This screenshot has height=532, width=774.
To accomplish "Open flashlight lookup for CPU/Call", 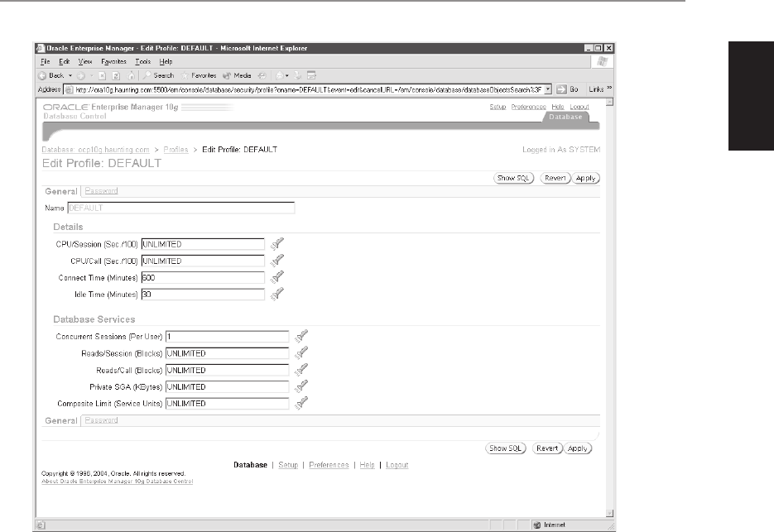I will [x=277, y=260].
